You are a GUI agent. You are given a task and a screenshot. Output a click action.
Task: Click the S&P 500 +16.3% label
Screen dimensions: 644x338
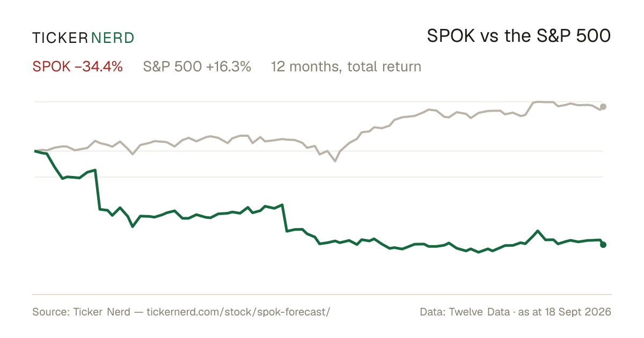point(197,67)
